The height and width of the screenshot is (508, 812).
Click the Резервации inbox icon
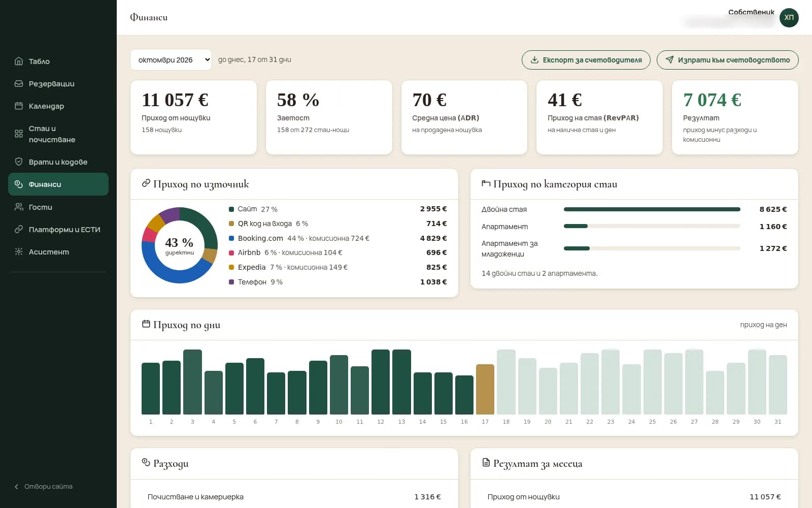coord(19,83)
